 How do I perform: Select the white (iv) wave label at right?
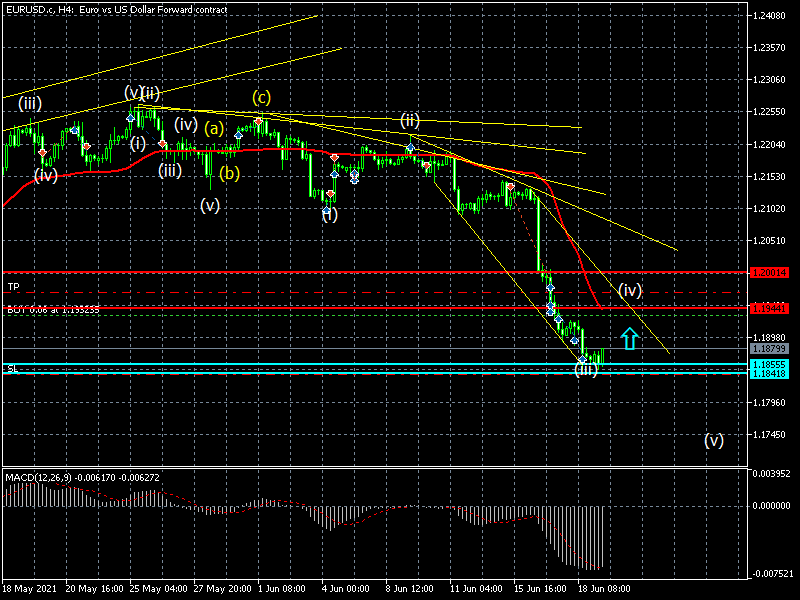tap(629, 291)
